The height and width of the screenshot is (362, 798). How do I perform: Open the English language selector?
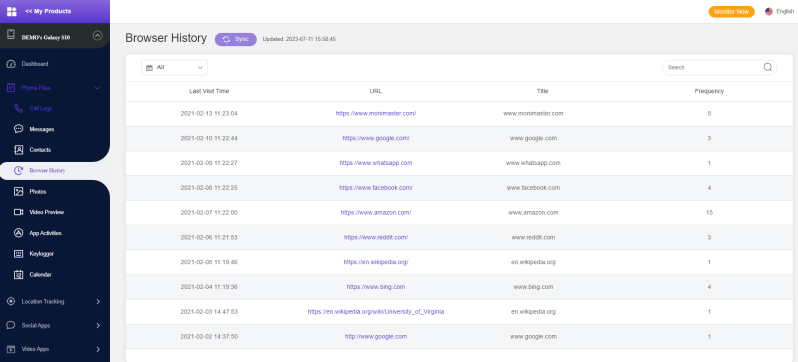pos(785,11)
